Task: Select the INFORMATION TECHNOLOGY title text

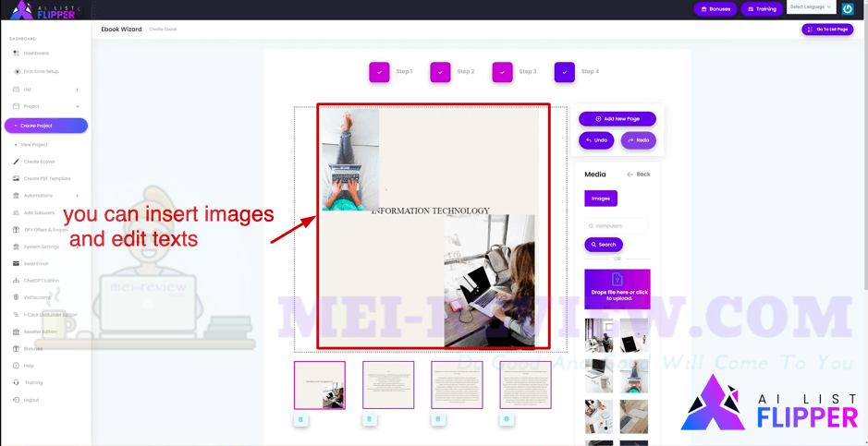Action: (x=432, y=211)
